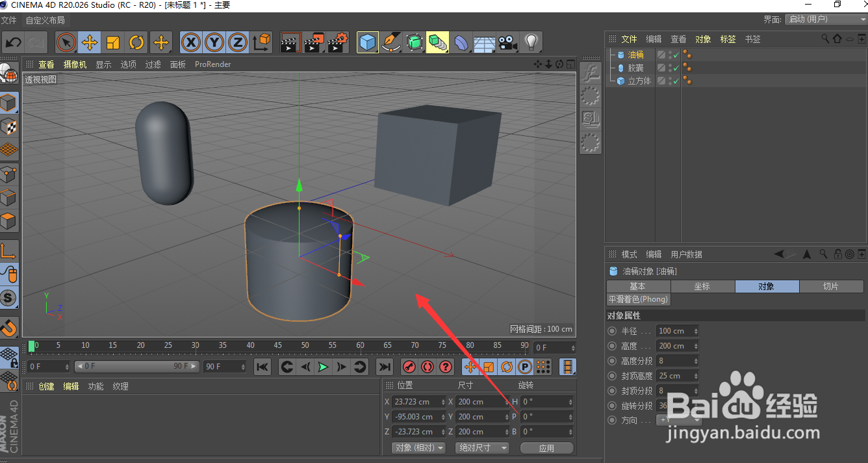The height and width of the screenshot is (463, 868).
Task: Click the 油桶 Phong tag icon
Action: pyautogui.click(x=687, y=55)
